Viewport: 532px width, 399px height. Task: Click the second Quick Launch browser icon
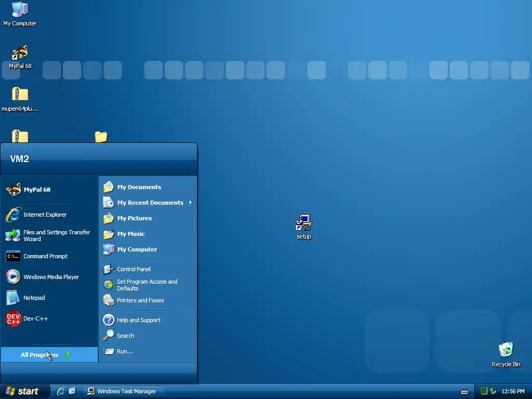(72, 391)
